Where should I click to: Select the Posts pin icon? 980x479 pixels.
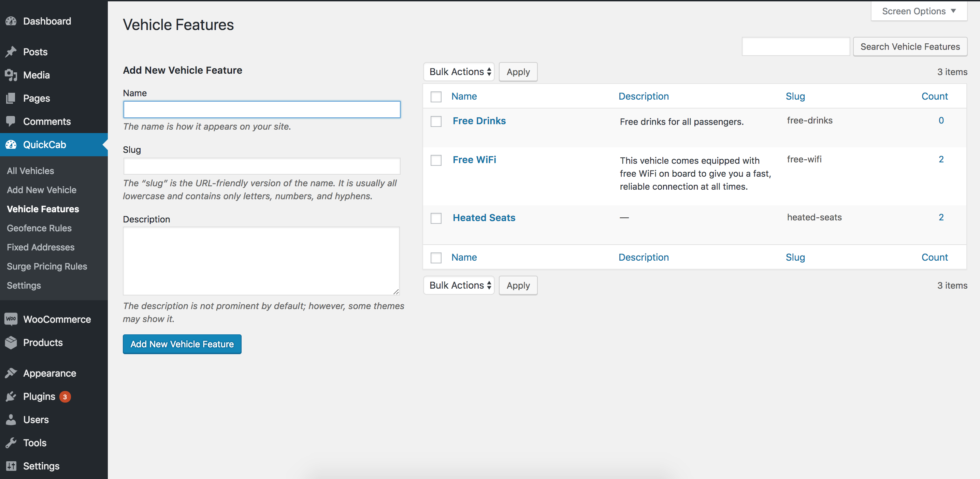[11, 52]
